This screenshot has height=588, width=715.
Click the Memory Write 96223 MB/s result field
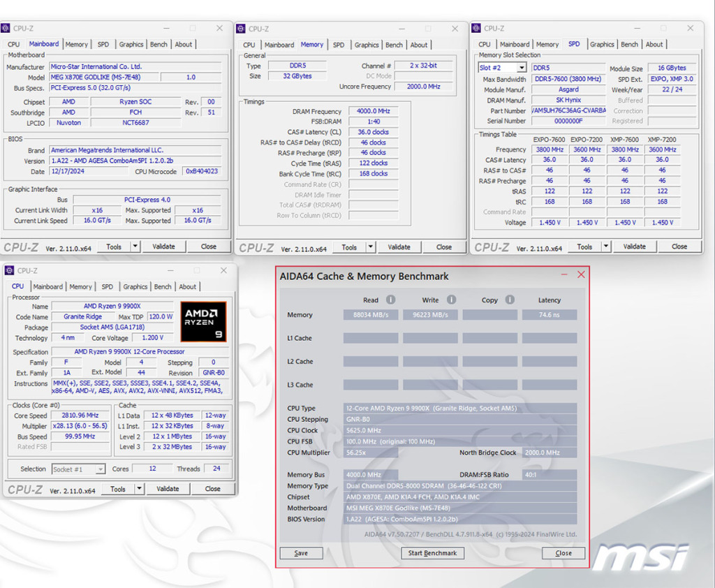[430, 315]
